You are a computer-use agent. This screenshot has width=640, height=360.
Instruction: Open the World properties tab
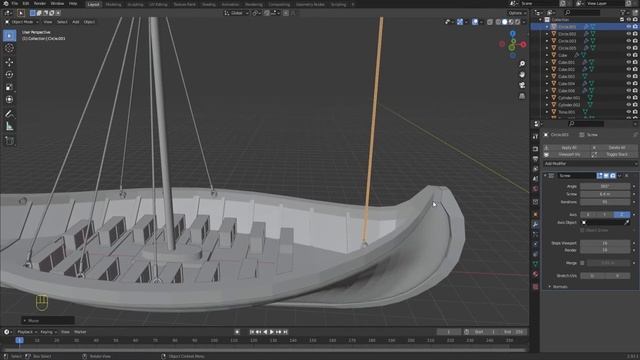[536, 189]
